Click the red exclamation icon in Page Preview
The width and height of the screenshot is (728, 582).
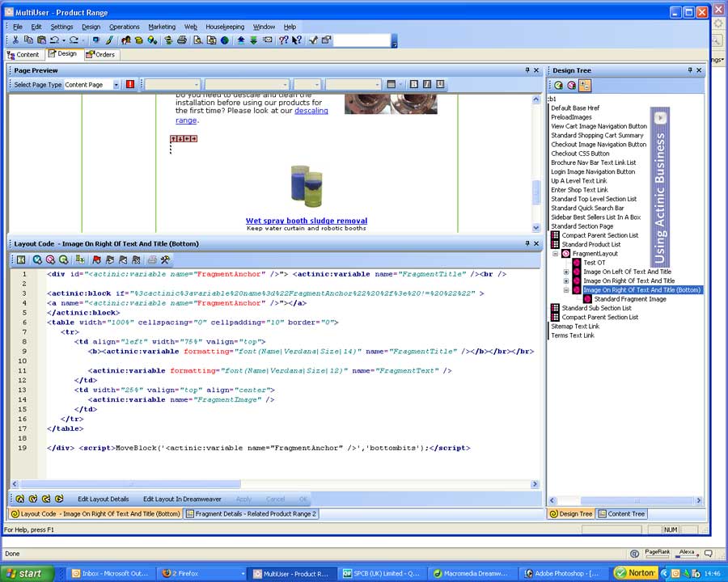pos(130,84)
